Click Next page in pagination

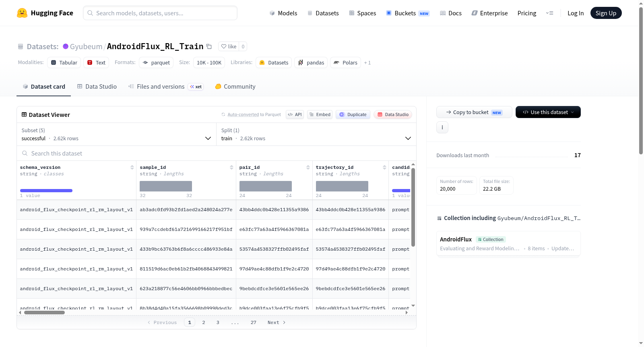[277, 322]
